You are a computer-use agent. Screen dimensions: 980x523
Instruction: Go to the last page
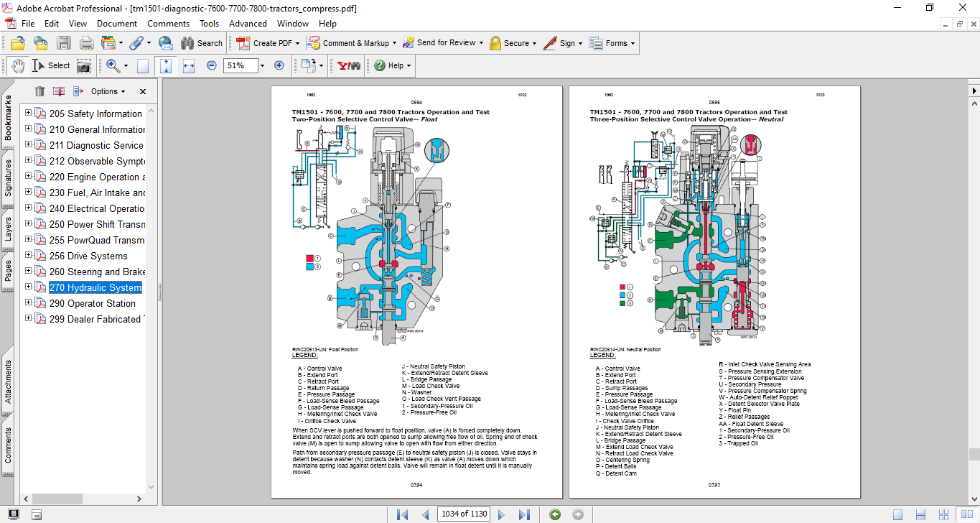point(524,514)
